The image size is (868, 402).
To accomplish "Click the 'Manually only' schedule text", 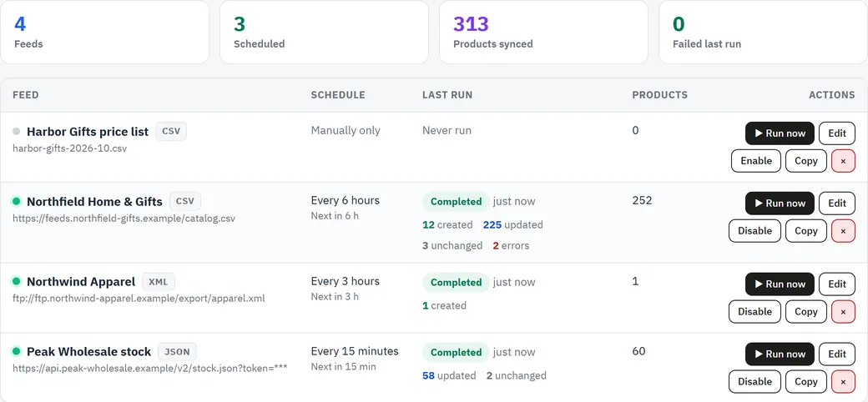I will pyautogui.click(x=346, y=130).
